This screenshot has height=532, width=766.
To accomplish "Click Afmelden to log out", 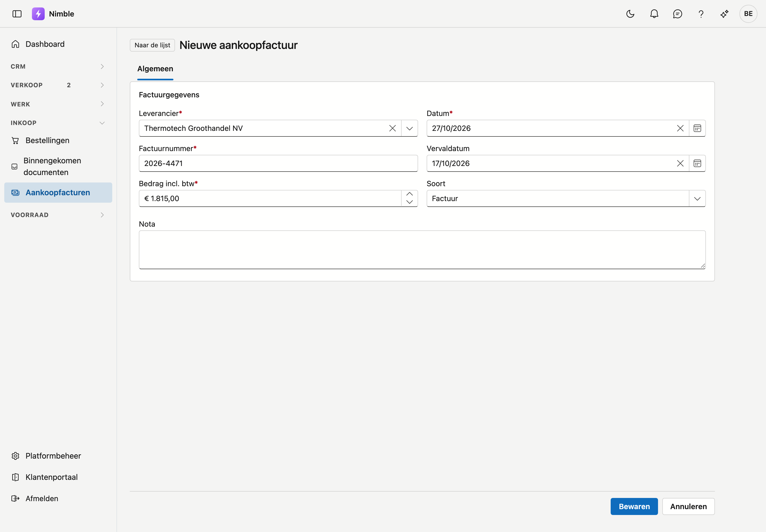I will 58,498.
